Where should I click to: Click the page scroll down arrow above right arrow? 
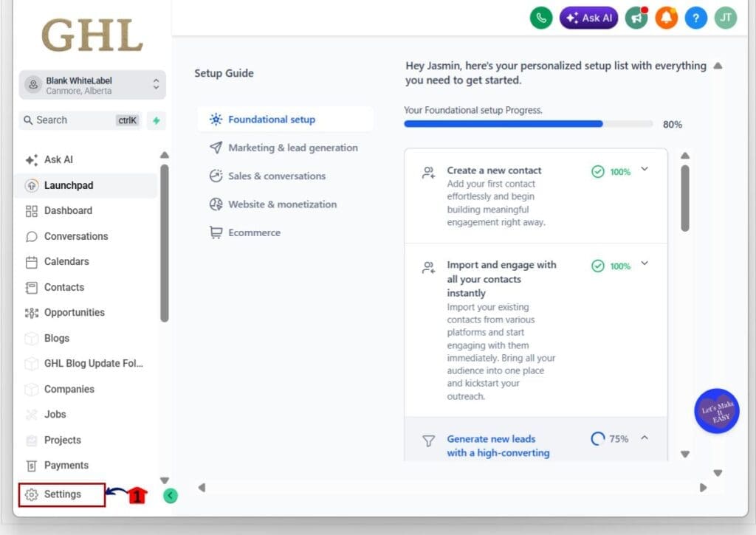coord(718,473)
